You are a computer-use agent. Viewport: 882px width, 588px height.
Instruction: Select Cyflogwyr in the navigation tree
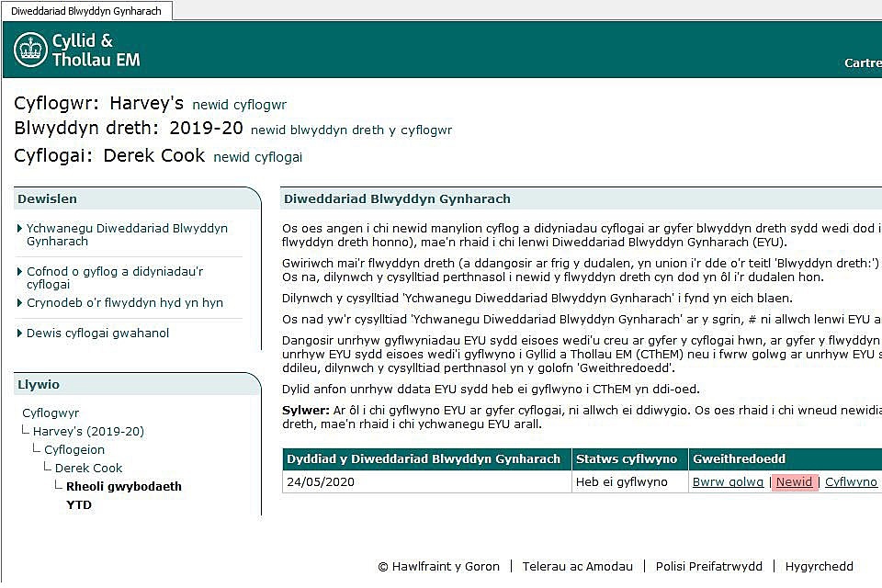coord(51,413)
